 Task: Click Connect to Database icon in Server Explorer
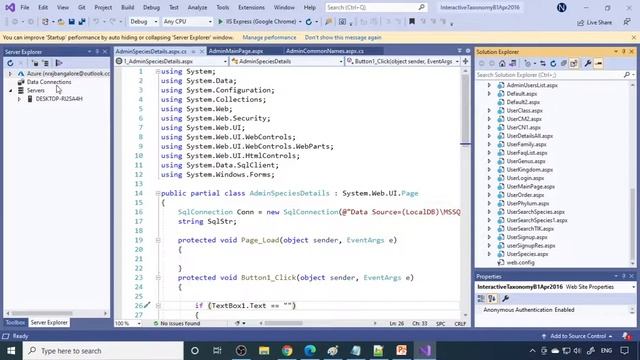pyautogui.click(x=35, y=63)
